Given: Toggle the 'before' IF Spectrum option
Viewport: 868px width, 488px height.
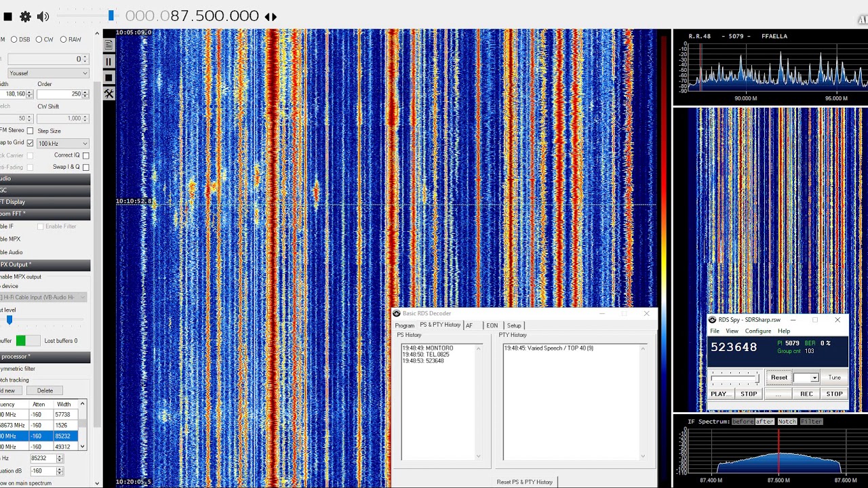Looking at the screenshot, I should point(743,422).
